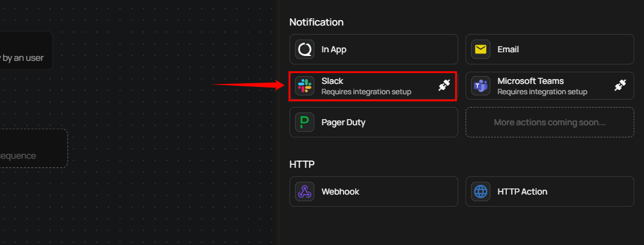Select the dashed 'sequence' workflow node
This screenshot has width=644, height=245.
(33, 148)
